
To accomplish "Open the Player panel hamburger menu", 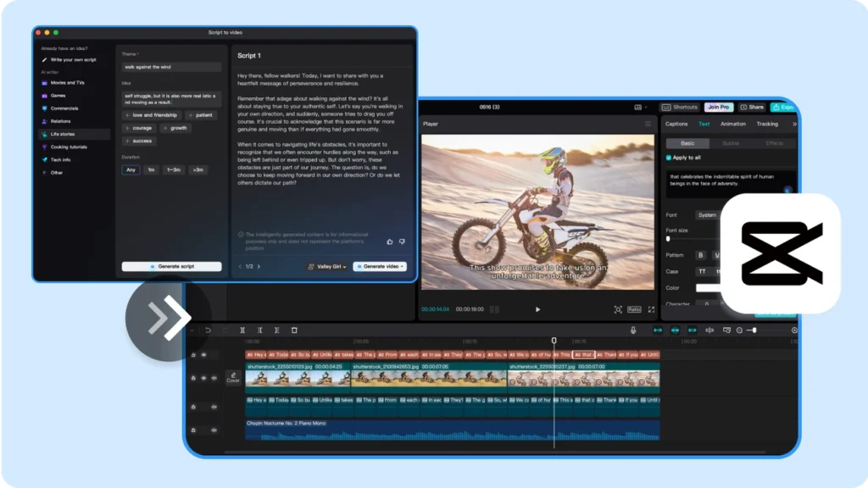I will pyautogui.click(x=648, y=124).
